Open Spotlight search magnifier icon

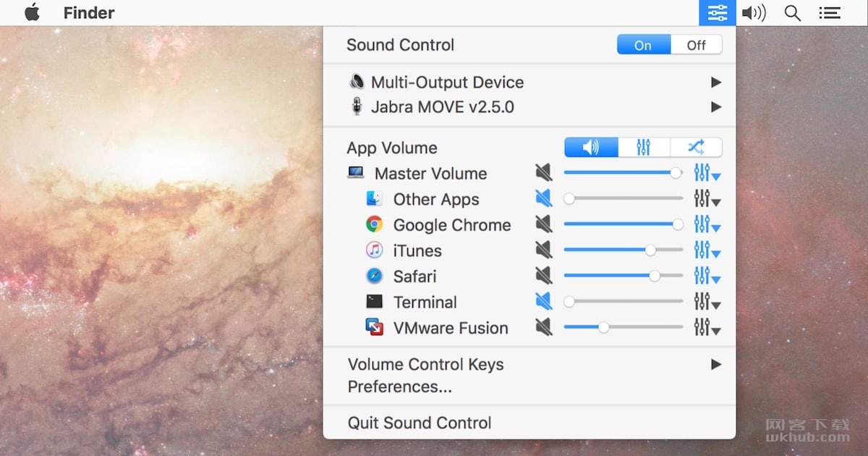click(793, 13)
